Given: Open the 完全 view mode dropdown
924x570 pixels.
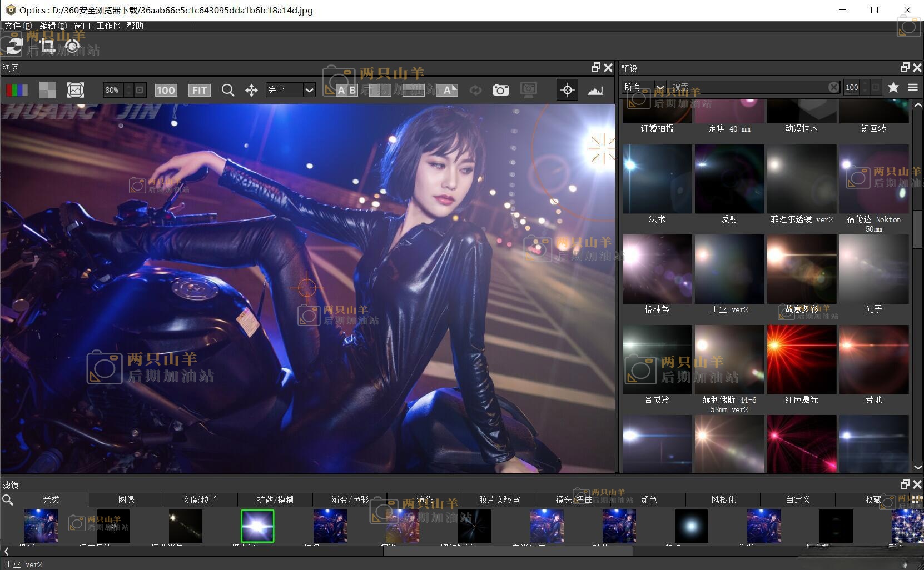Looking at the screenshot, I should 309,90.
